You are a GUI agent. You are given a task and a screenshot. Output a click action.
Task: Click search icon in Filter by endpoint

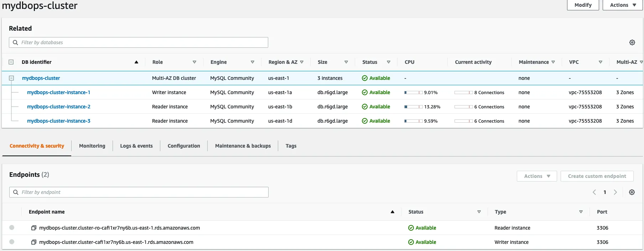click(16, 192)
